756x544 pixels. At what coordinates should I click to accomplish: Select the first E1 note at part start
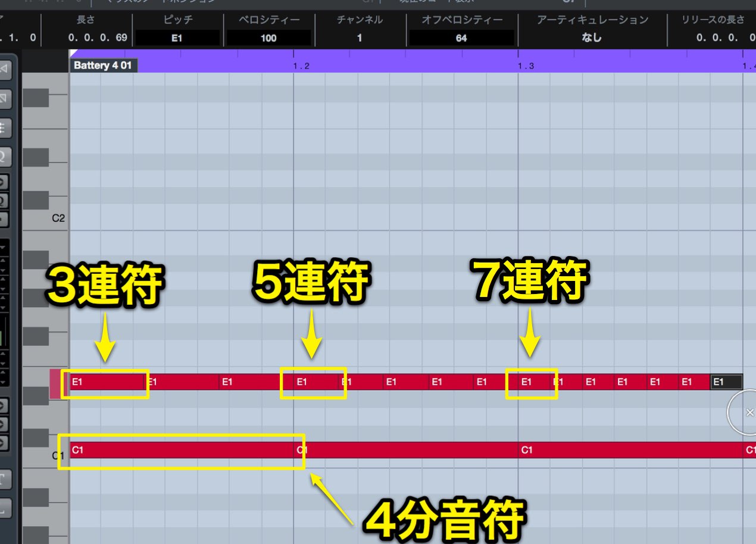tap(107, 382)
